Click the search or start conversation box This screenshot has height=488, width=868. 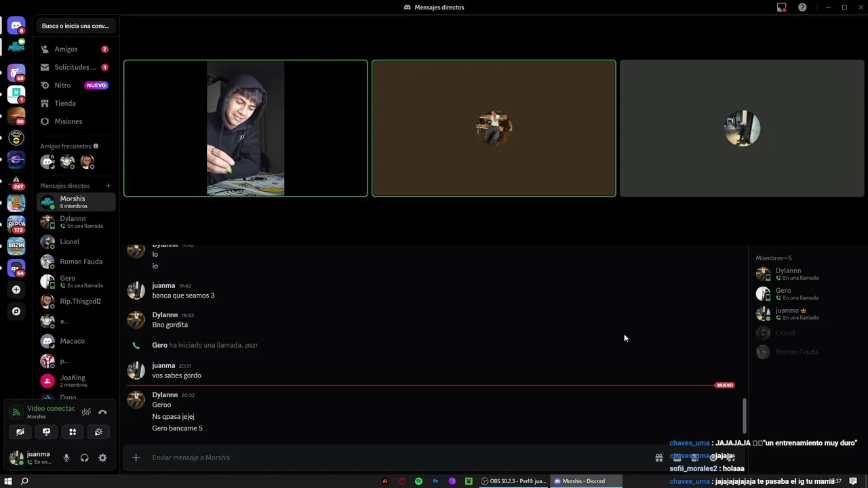[76, 26]
